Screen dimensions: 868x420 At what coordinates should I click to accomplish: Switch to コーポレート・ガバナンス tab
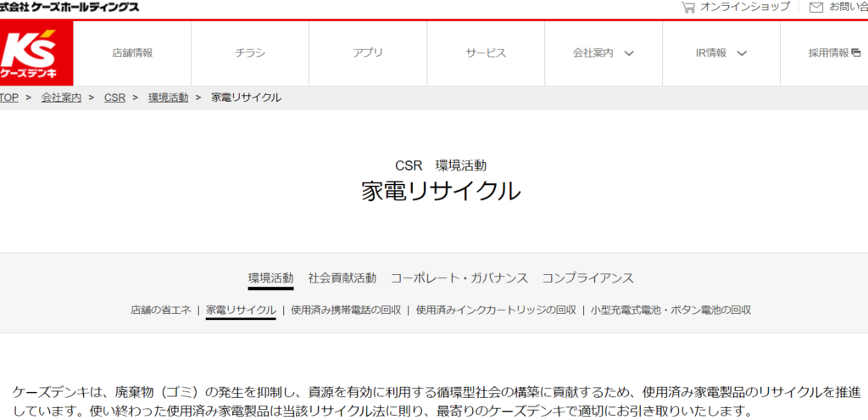click(x=459, y=278)
